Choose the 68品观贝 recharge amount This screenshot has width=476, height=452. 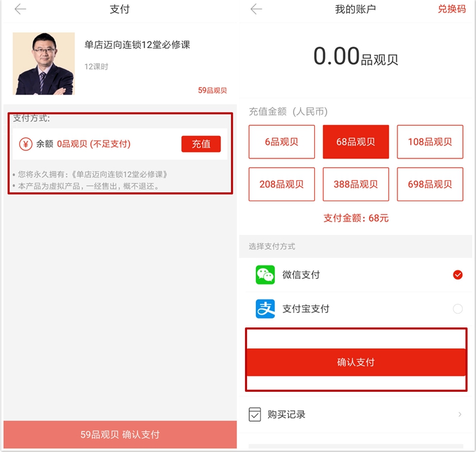pyautogui.click(x=356, y=142)
